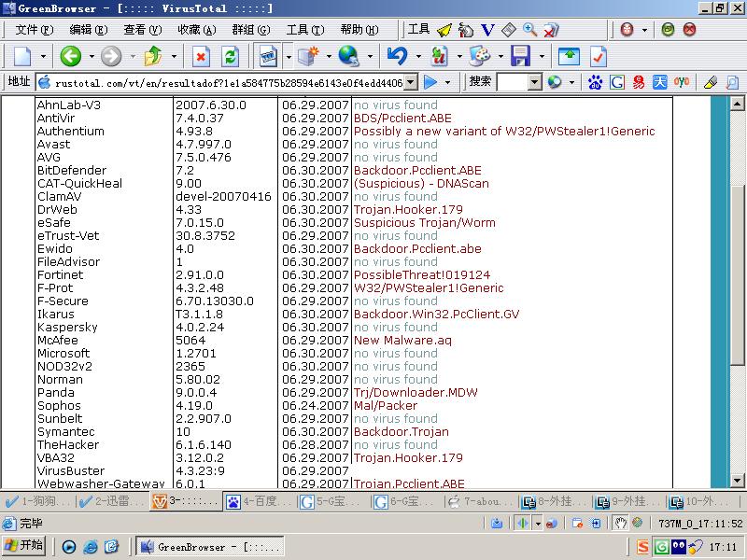Open the 查看(V) menu

click(143, 30)
